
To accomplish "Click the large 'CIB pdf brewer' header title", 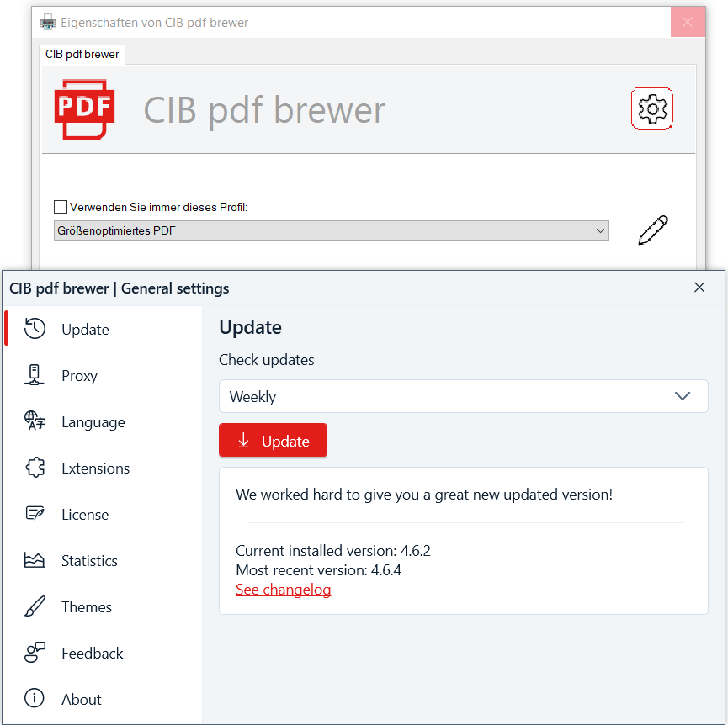I will pyautogui.click(x=264, y=110).
